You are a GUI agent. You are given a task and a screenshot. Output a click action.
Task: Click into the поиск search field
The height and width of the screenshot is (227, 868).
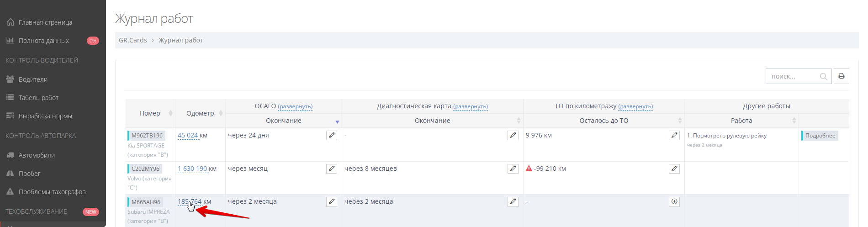tap(793, 77)
